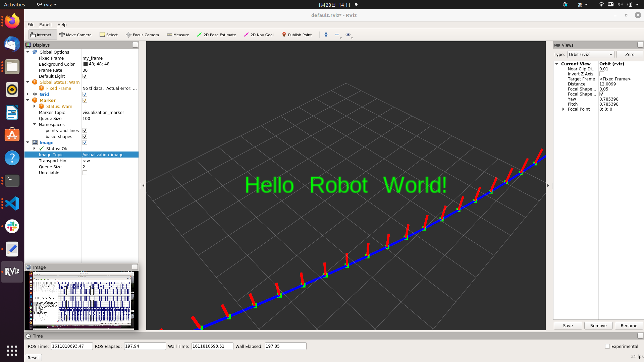Viewport: 644px width, 362px height.
Task: Activate the Publish Point tool
Action: [297, 35]
